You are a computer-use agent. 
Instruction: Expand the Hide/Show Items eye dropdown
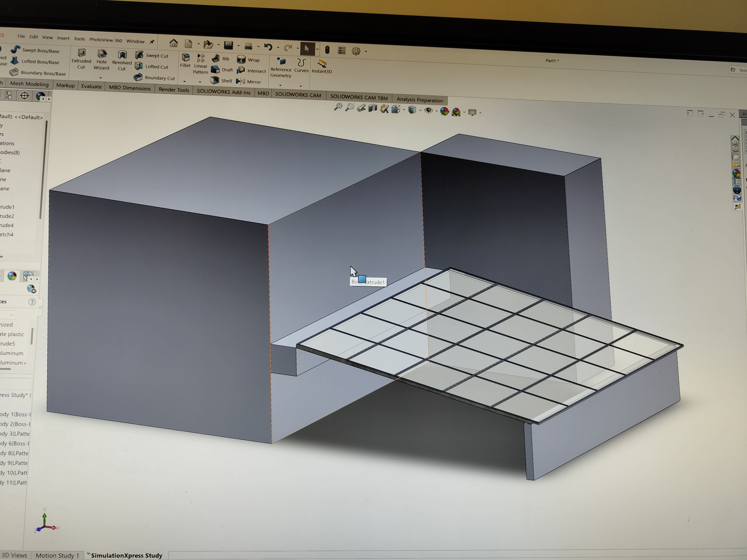click(437, 111)
